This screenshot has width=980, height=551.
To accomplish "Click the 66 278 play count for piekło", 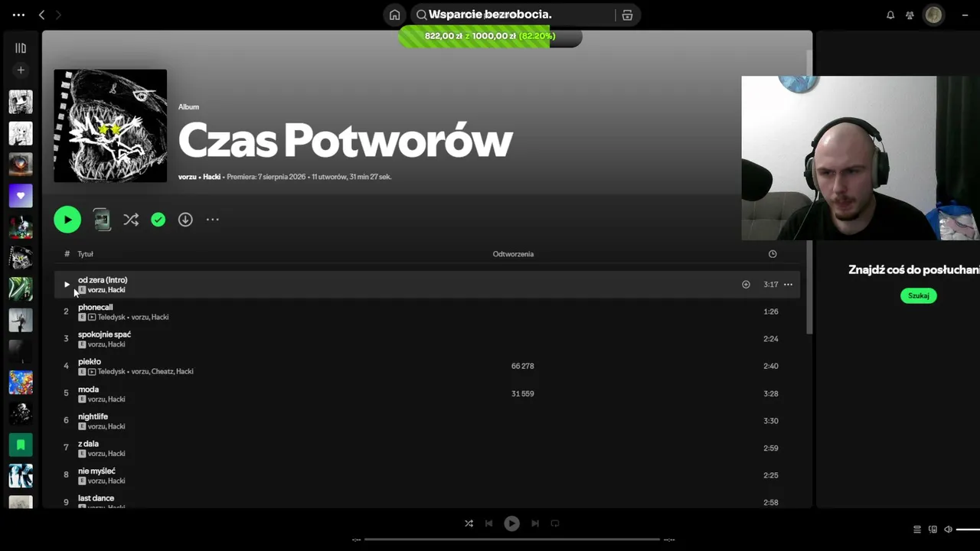I will pos(523,367).
